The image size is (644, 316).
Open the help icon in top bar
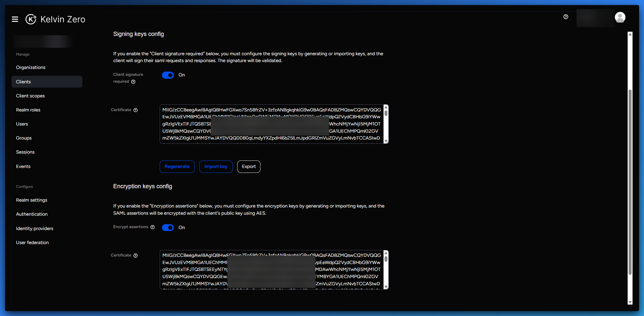click(566, 17)
